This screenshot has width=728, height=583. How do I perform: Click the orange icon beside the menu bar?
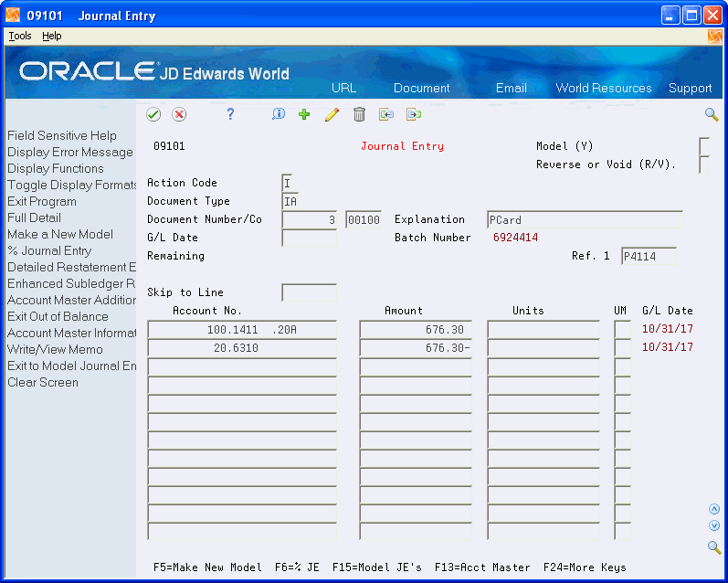click(x=715, y=37)
